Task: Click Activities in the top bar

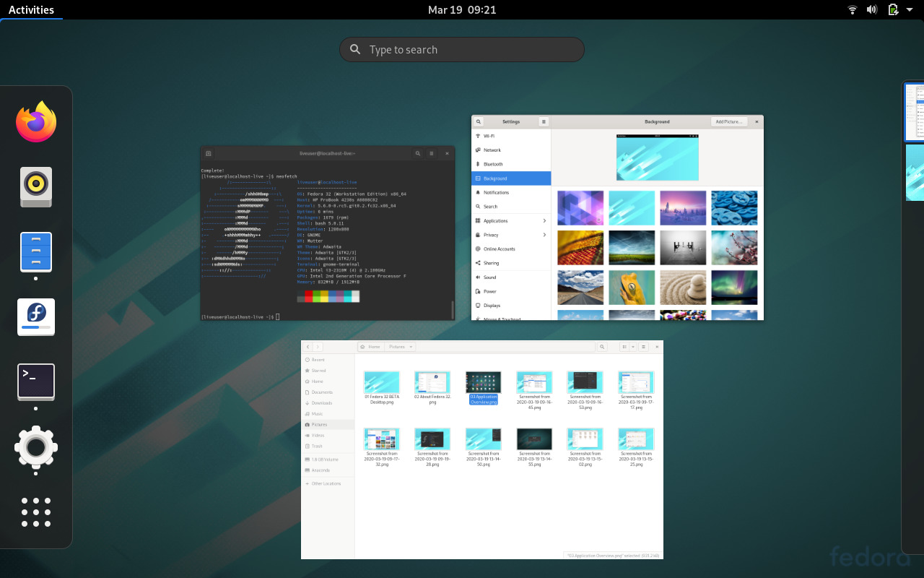Action: point(30,9)
